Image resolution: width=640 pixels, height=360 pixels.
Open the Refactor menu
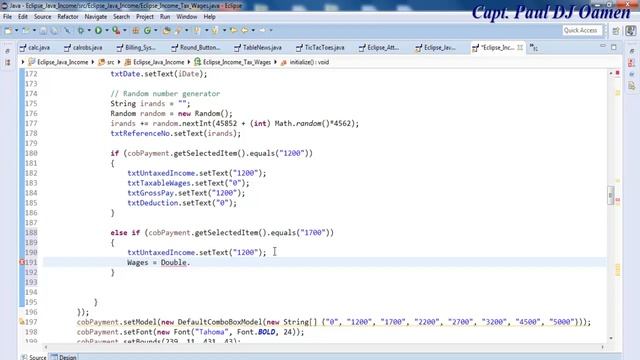point(68,17)
